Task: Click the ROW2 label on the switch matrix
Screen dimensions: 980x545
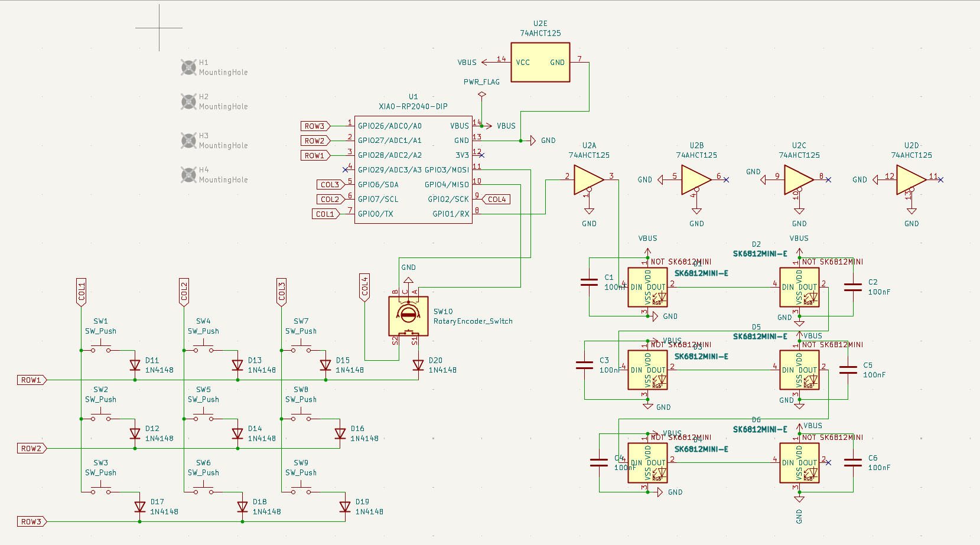Action: [32, 448]
